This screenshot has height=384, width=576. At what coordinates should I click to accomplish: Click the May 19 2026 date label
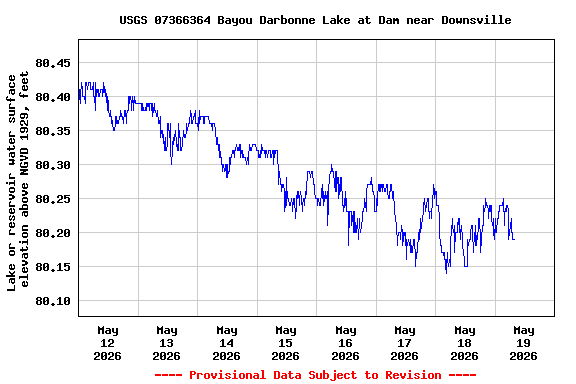click(523, 343)
